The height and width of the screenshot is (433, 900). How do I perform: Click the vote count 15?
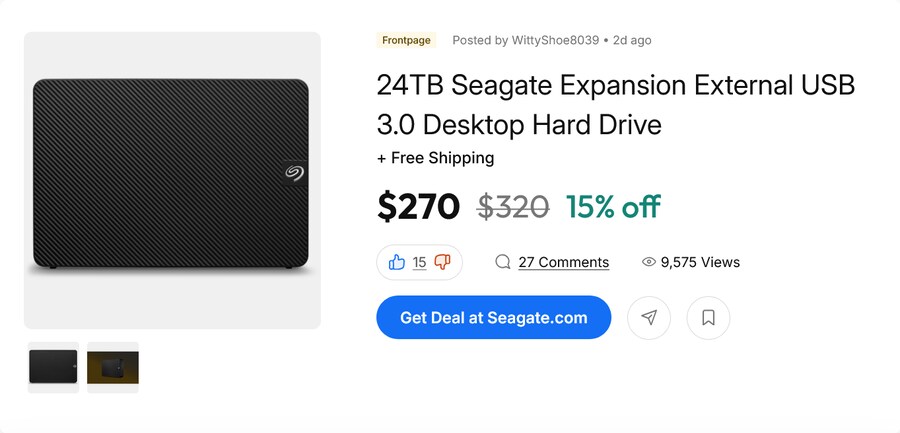click(420, 262)
